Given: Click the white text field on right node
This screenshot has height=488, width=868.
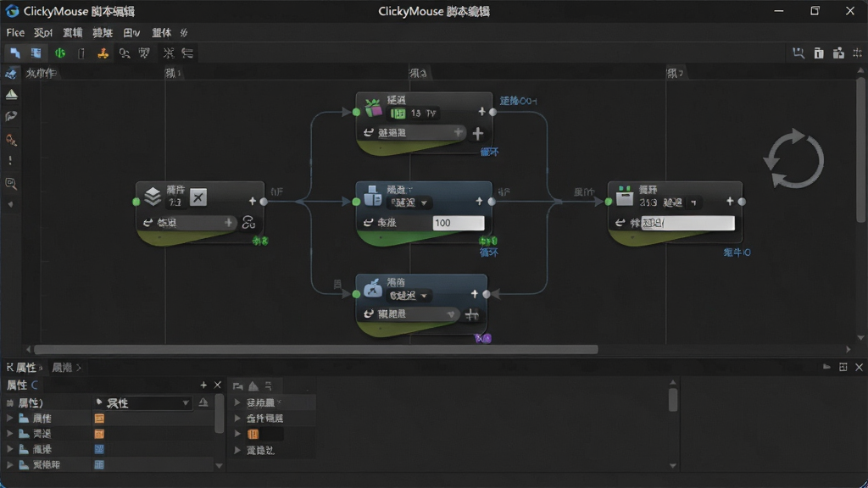Looking at the screenshot, I should [687, 223].
